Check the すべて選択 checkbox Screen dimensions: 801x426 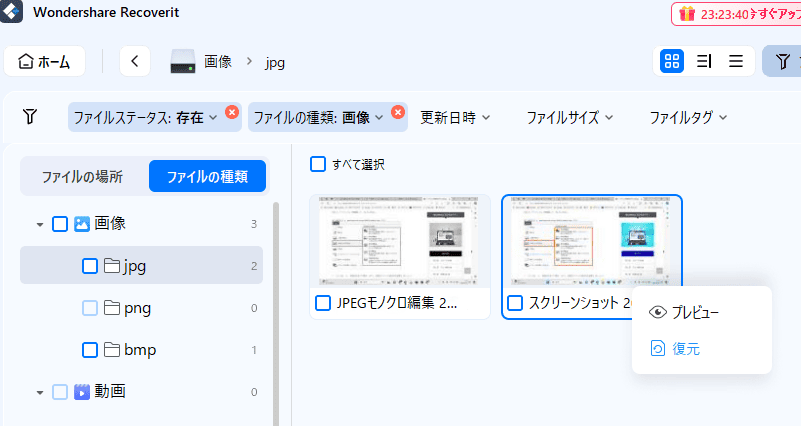(318, 164)
